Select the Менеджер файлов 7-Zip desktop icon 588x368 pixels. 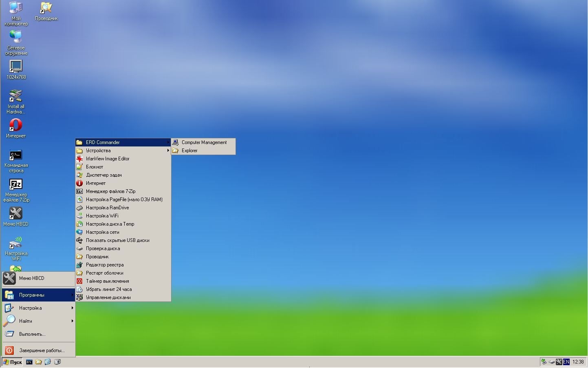coord(16,190)
